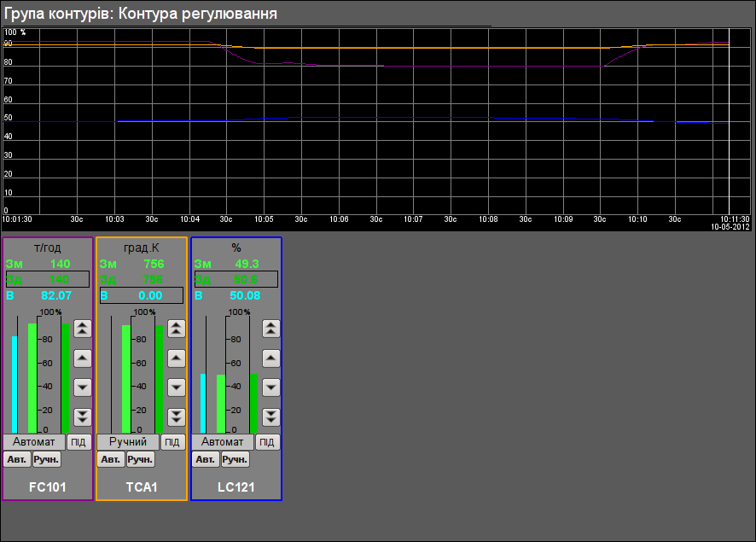Switch TCA1 to Авт. mode

click(x=111, y=459)
